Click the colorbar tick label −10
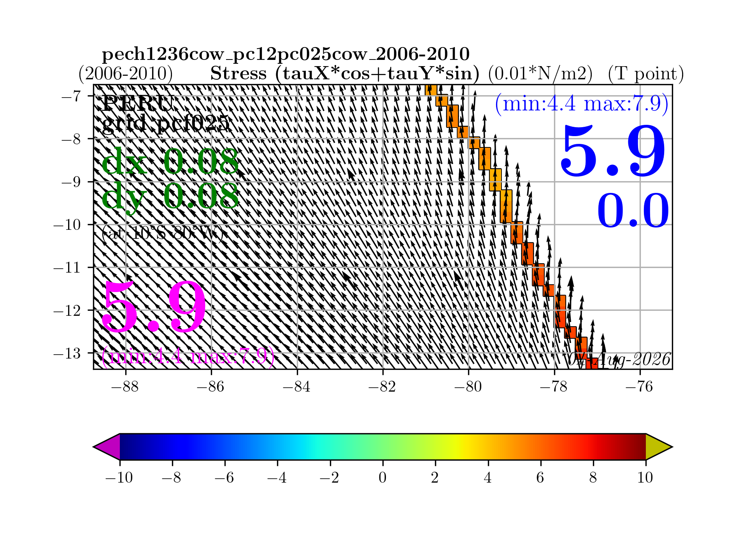The height and width of the screenshot is (560, 747). (119, 478)
